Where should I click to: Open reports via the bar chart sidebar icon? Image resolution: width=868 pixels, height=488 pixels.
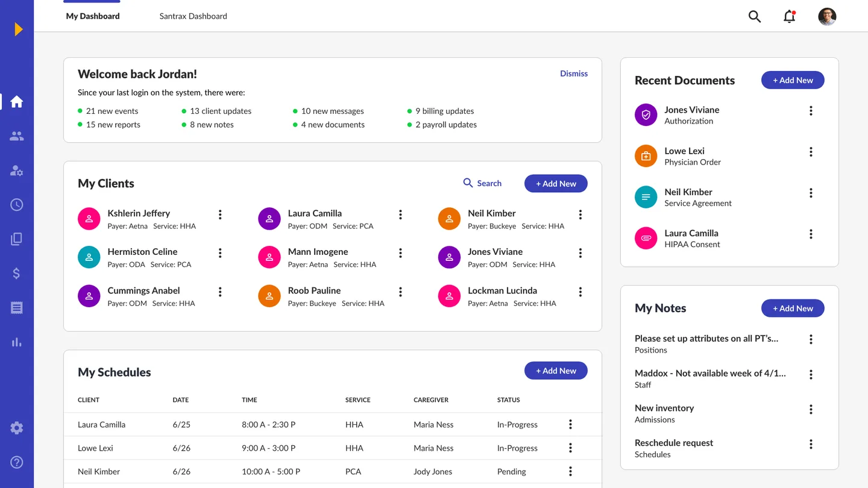pos(16,342)
